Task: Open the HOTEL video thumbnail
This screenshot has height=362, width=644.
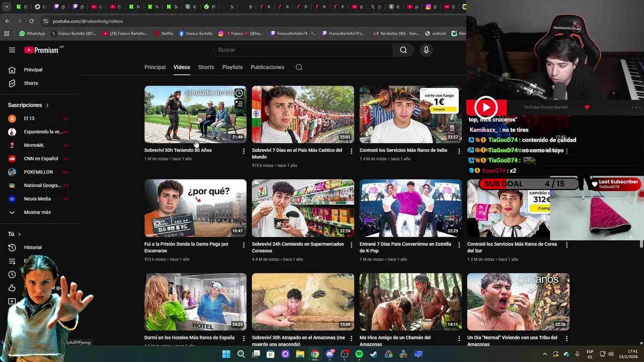Action: point(195,302)
